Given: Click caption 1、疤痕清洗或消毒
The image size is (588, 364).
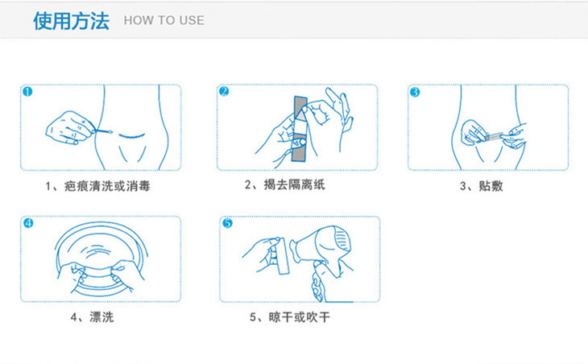Looking at the screenshot, I should tap(98, 186).
